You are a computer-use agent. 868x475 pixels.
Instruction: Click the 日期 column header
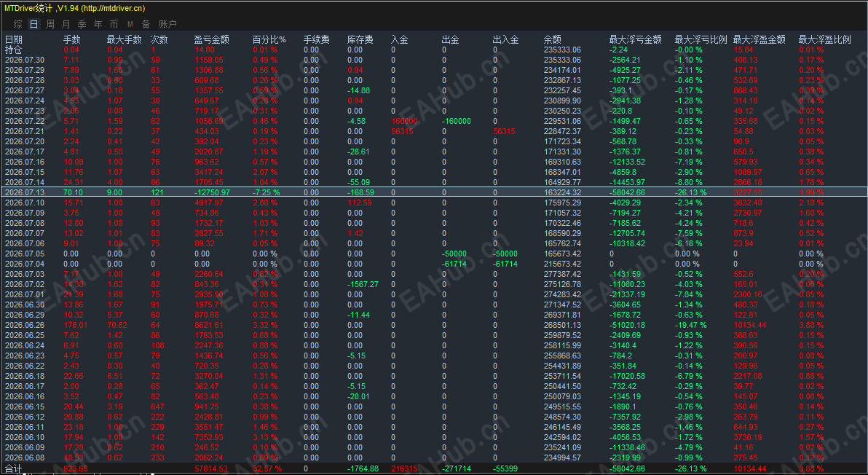pyautogui.click(x=14, y=39)
